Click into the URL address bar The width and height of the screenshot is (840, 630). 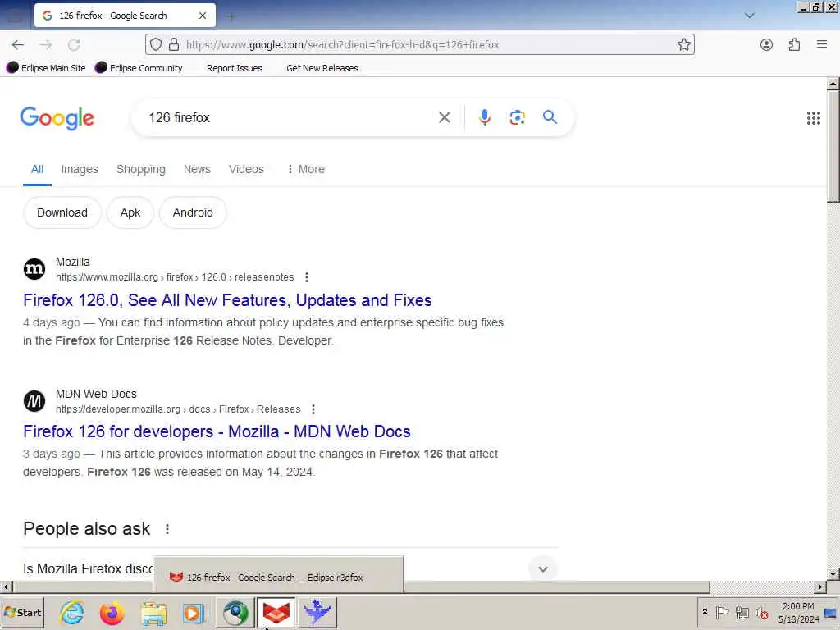419,44
